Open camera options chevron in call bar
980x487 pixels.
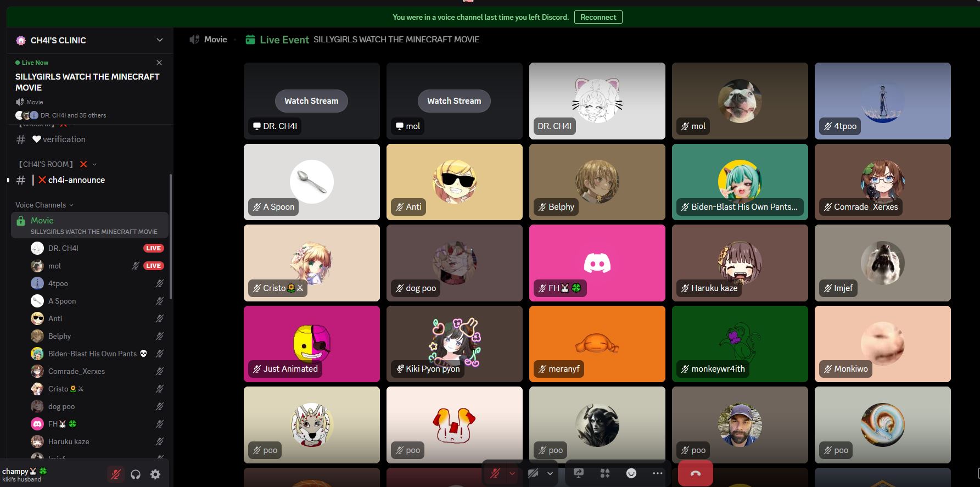550,473
